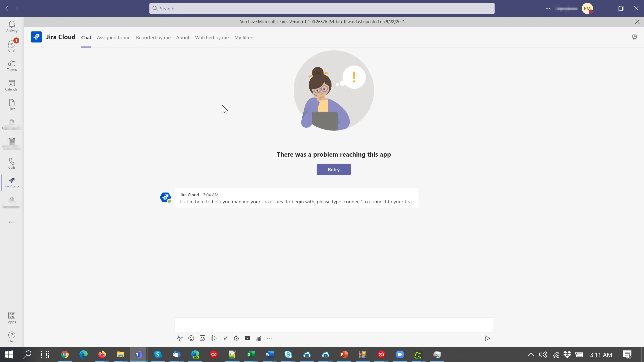
Task: Dismiss the Teams version notification banner
Action: click(637, 22)
